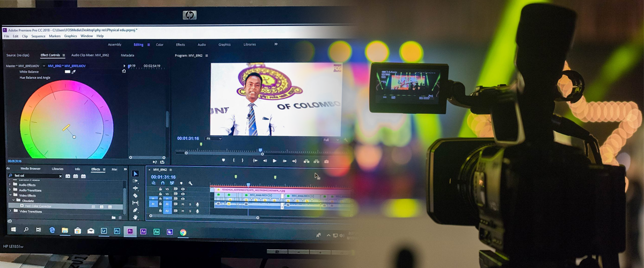Image resolution: width=644 pixels, height=268 pixels.
Task: Click new custom bin folder icon
Action: (113, 218)
